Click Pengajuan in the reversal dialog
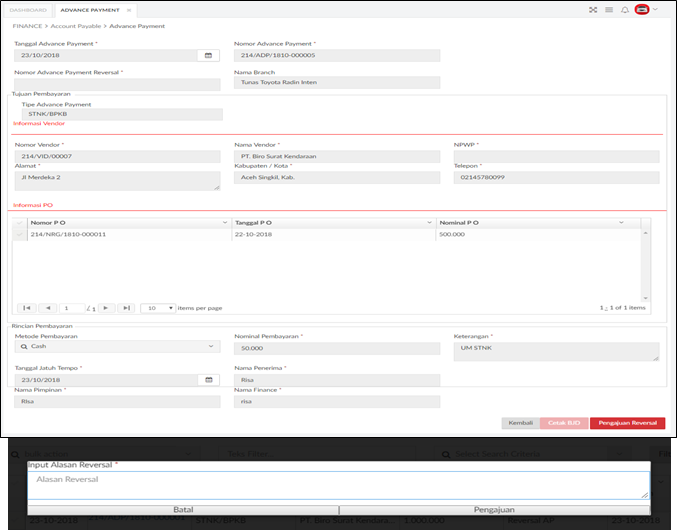 click(x=494, y=510)
